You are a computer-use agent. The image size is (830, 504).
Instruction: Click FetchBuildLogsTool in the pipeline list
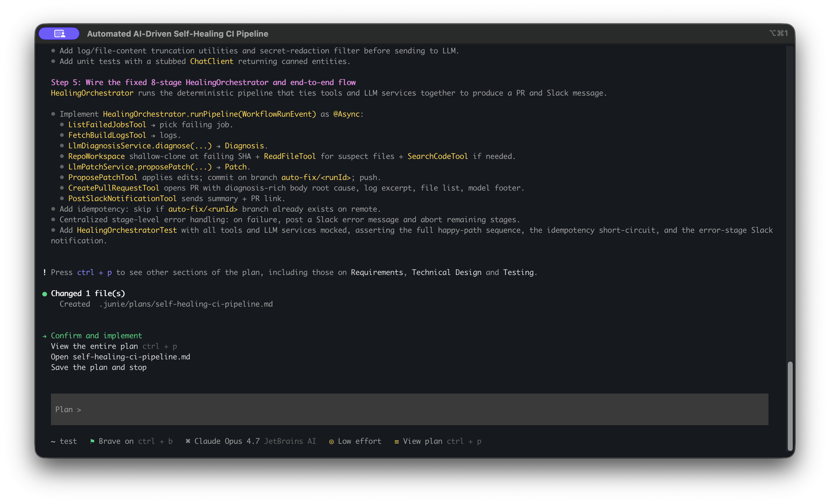[107, 135]
